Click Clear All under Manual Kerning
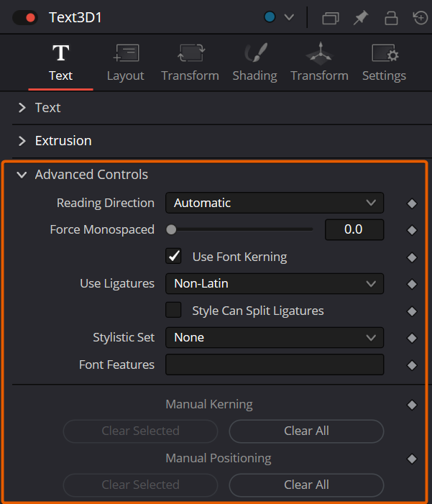This screenshot has height=504, width=432. pos(306,431)
